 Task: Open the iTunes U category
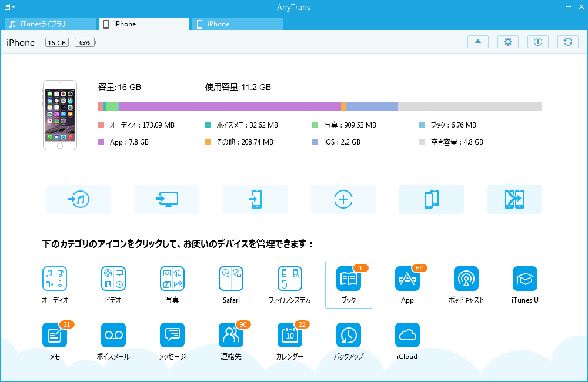(524, 279)
